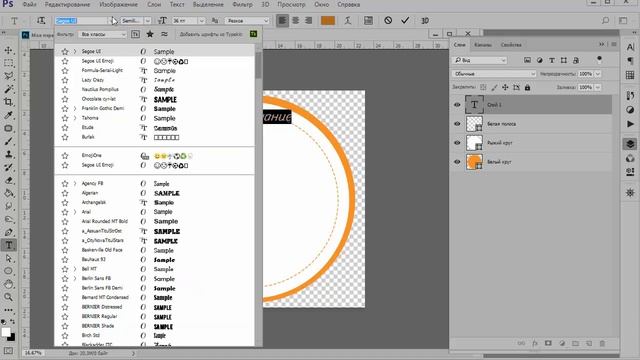Open the Редактирование menu

[67, 4]
